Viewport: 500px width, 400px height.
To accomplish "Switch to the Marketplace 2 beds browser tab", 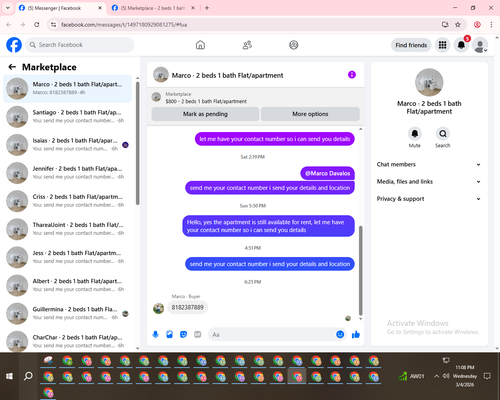I will pyautogui.click(x=153, y=8).
